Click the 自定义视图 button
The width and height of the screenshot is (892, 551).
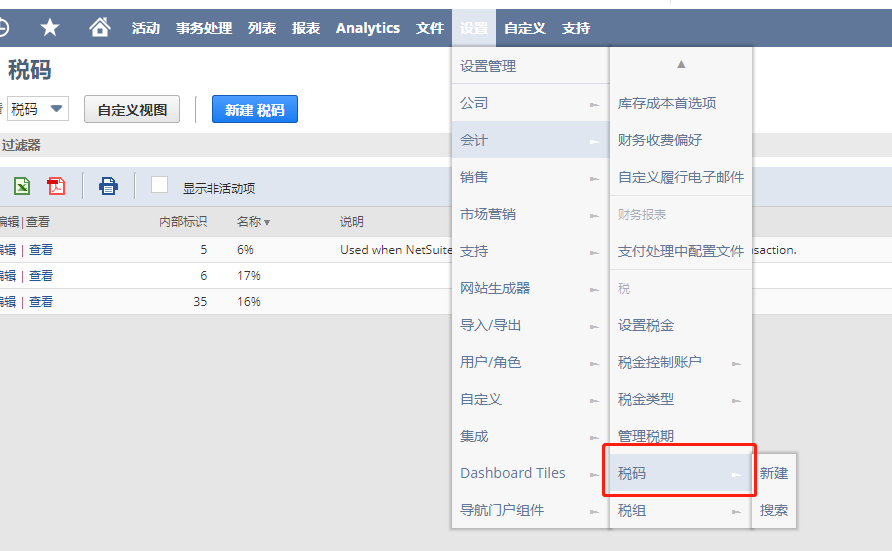pos(132,110)
